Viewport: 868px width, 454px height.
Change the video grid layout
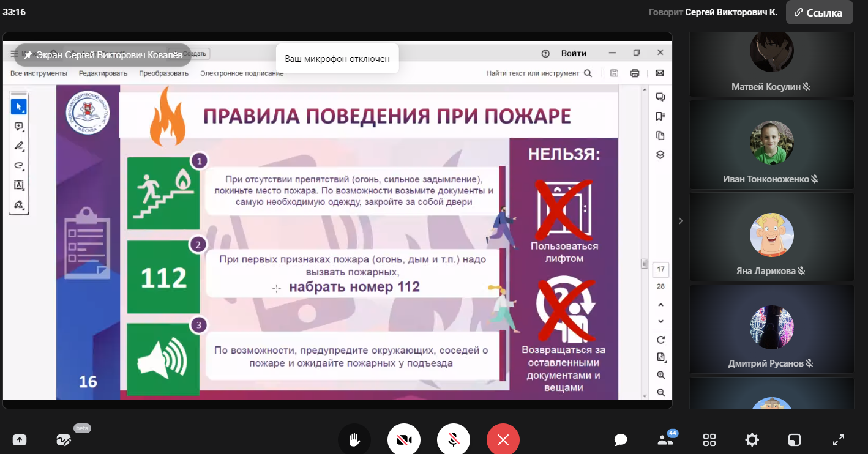point(709,440)
